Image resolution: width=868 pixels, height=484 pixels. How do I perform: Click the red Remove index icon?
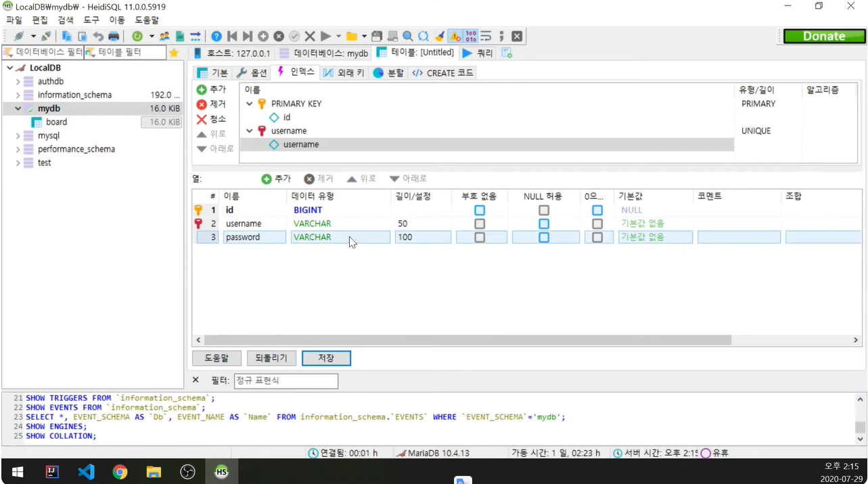point(202,104)
